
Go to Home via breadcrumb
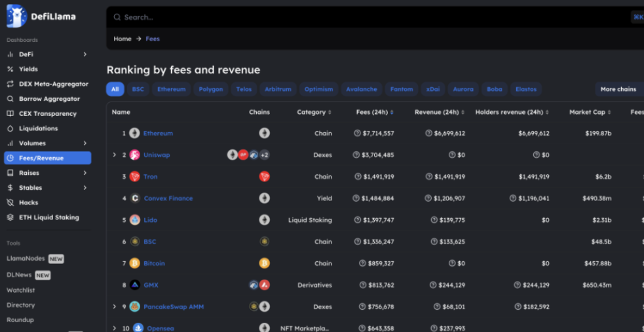point(123,39)
